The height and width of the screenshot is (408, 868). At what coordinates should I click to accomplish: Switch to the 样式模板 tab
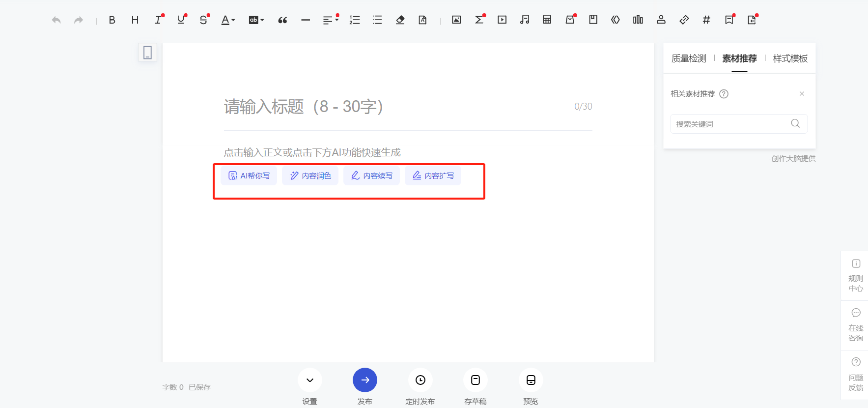point(790,58)
